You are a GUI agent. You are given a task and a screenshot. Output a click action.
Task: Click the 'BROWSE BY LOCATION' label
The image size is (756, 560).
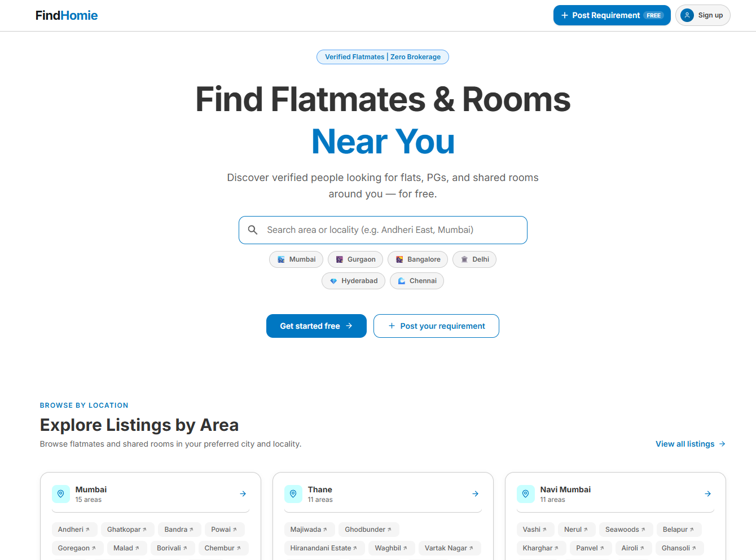tap(84, 405)
